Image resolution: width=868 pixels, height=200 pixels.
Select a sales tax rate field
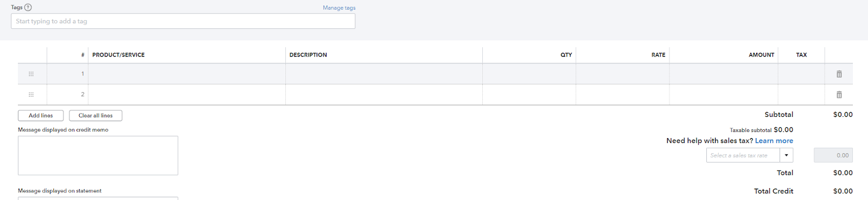743,155
